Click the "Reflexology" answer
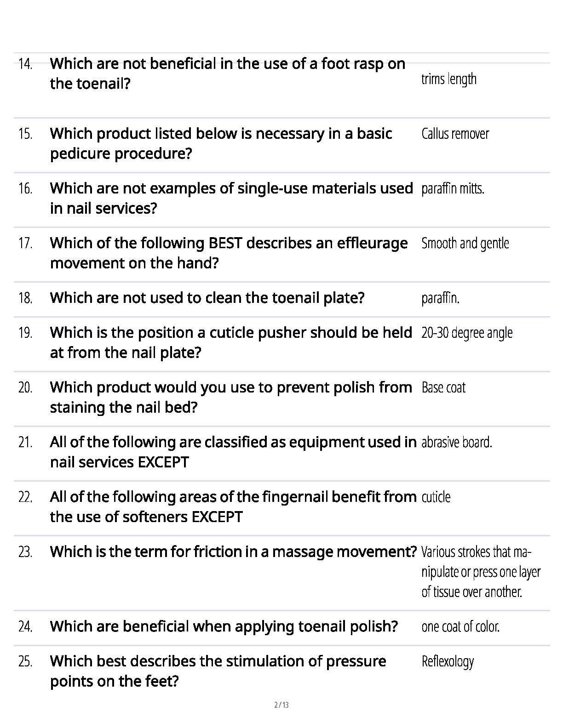The image size is (563, 728). pos(447,661)
